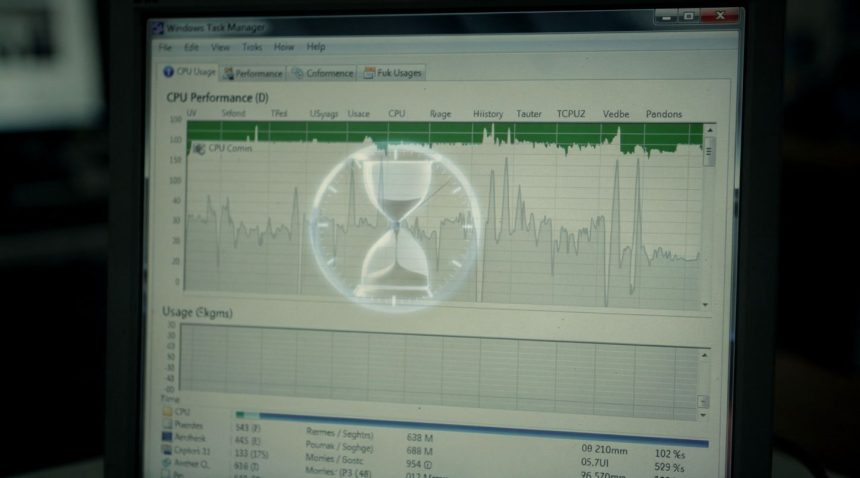Open the File menu

pos(165,47)
